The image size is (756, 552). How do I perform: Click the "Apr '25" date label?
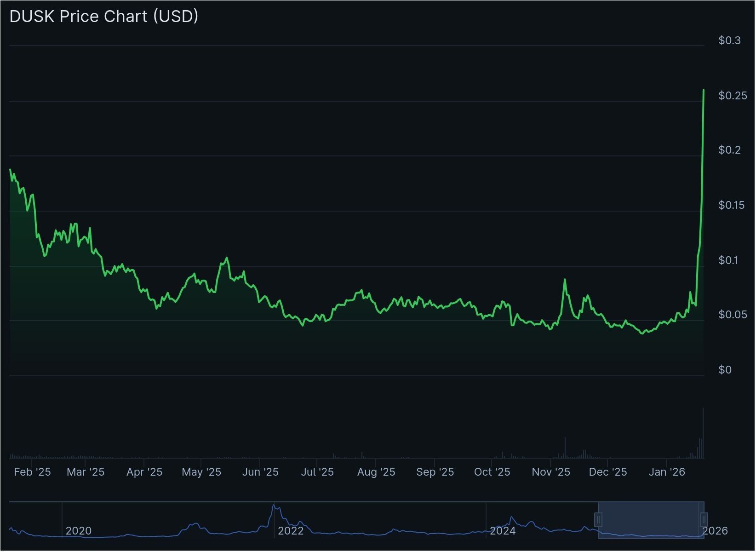click(144, 472)
